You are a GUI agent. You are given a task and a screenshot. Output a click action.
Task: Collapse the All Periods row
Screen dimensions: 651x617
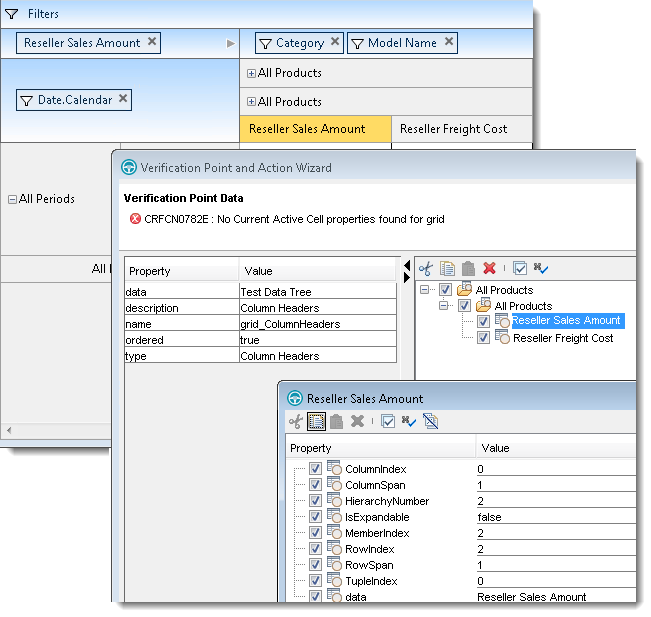[12, 199]
